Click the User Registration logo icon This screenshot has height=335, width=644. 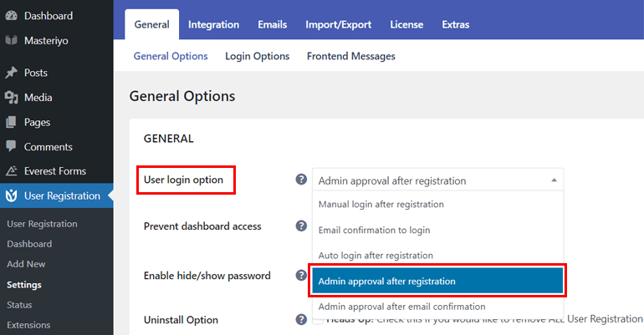click(x=11, y=196)
